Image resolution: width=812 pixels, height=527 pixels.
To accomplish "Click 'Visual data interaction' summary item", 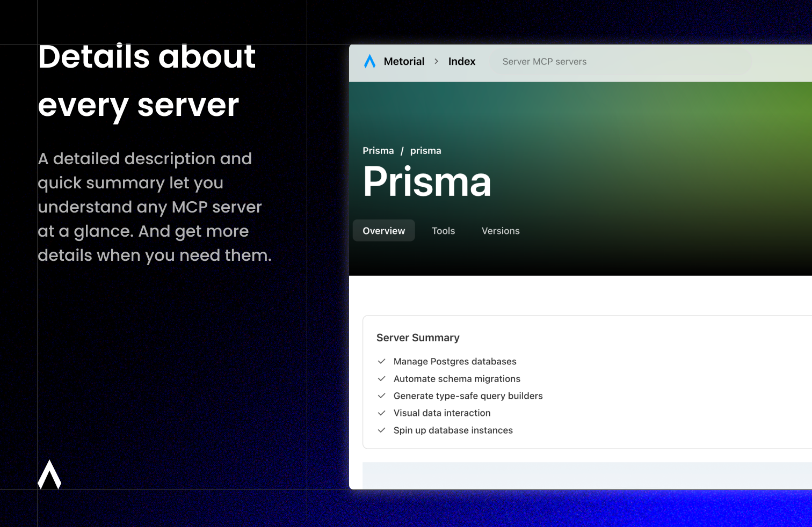I will coord(442,413).
